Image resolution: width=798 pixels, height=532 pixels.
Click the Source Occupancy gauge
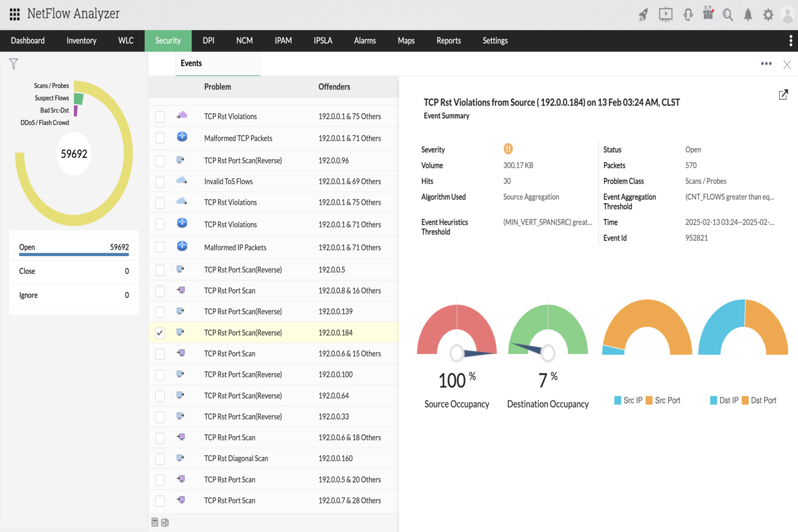(457, 330)
